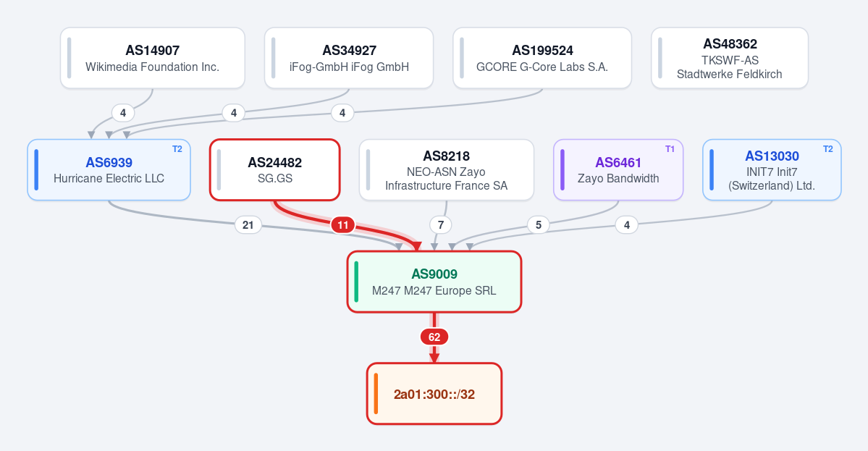Click the highlighted AS24482 SG.GS node
Image resolution: width=868 pixels, height=451 pixels.
click(x=274, y=170)
